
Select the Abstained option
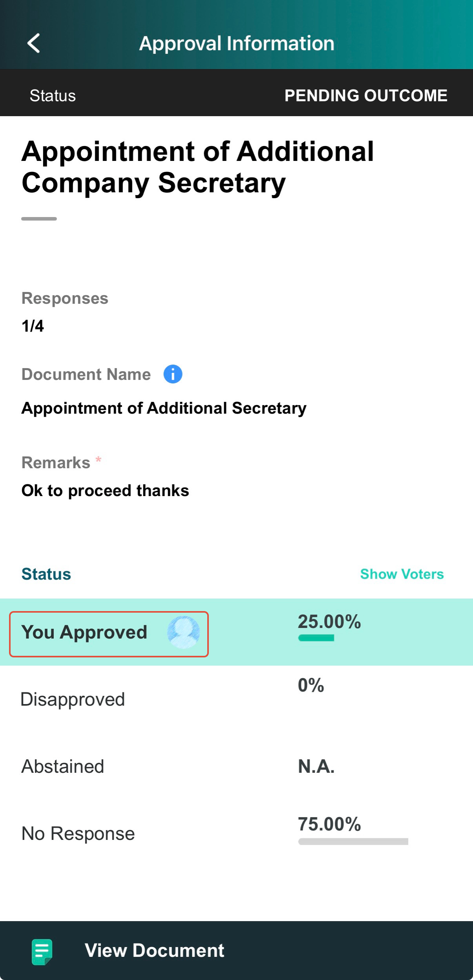(x=236, y=766)
